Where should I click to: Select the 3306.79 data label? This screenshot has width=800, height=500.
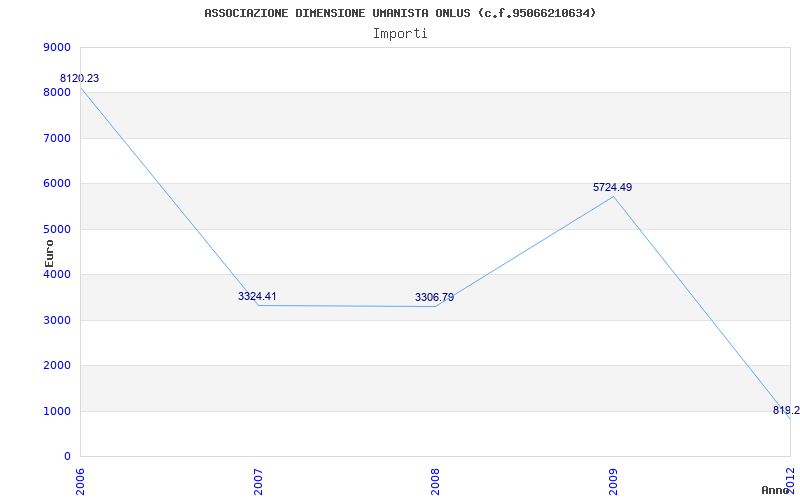click(434, 297)
